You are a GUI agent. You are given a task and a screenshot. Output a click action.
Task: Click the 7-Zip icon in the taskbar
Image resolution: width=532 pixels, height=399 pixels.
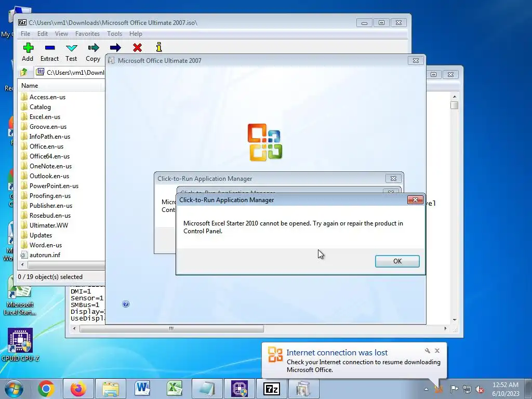271,389
